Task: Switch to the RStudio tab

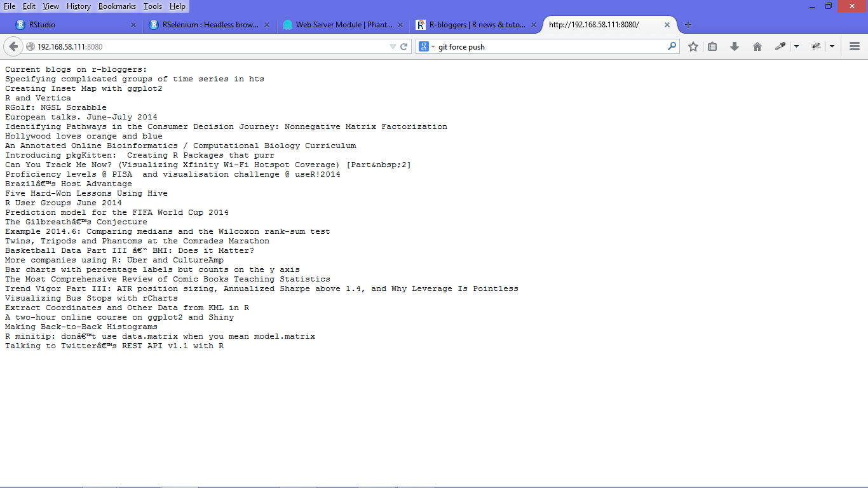Action: (x=76, y=25)
